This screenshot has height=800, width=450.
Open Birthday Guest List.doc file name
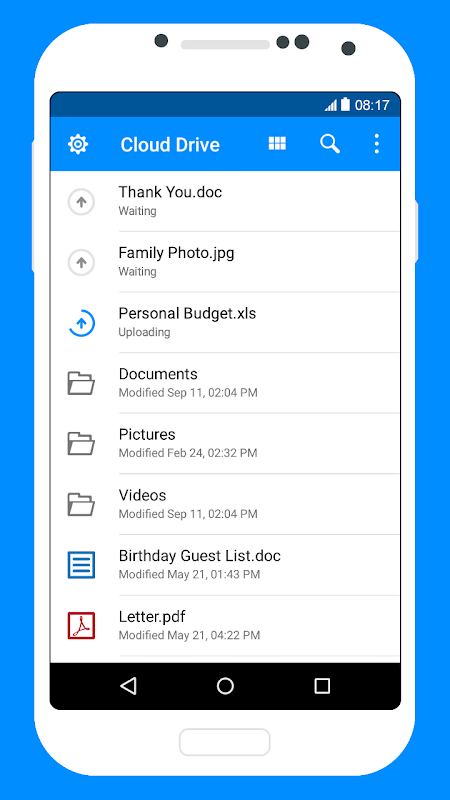tap(199, 556)
